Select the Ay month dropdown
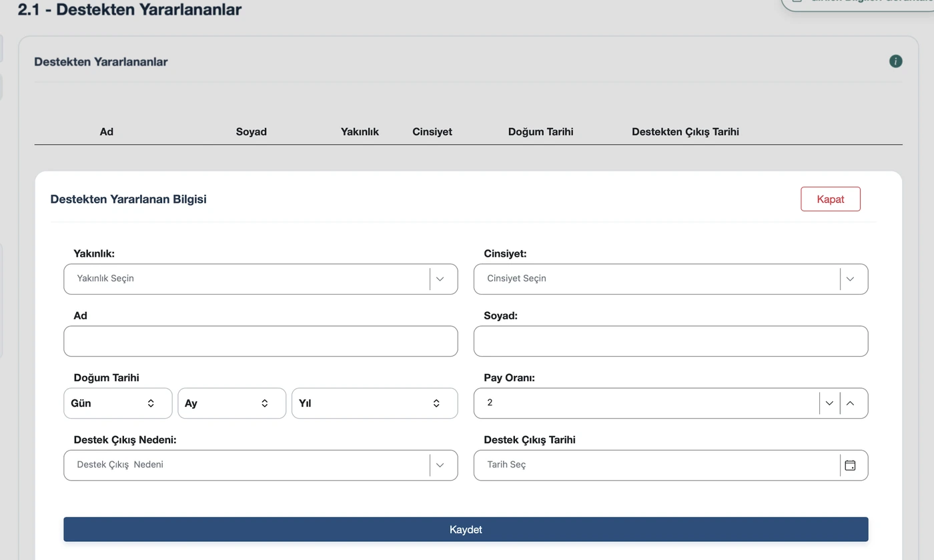This screenshot has height=560, width=934. [x=231, y=403]
